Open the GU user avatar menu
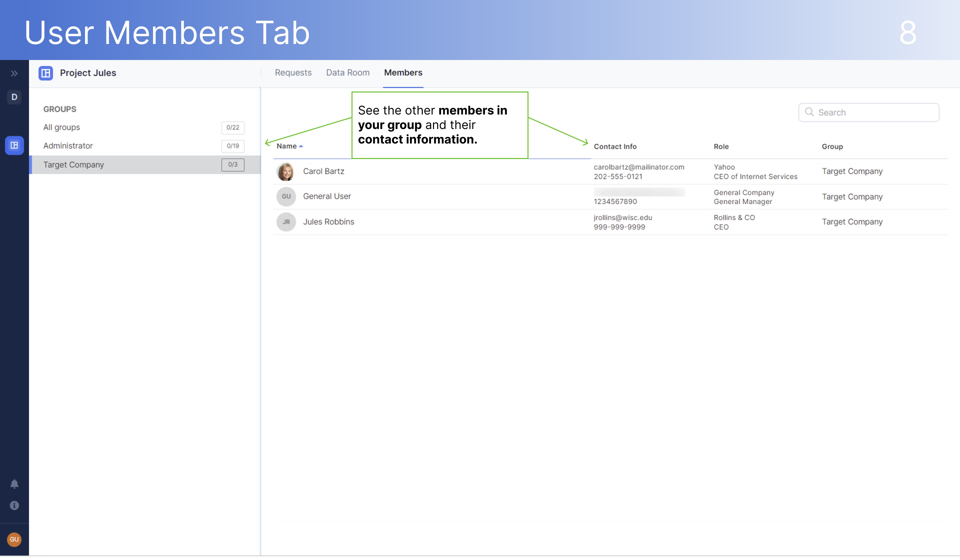Image resolution: width=960 pixels, height=560 pixels. pyautogui.click(x=14, y=539)
